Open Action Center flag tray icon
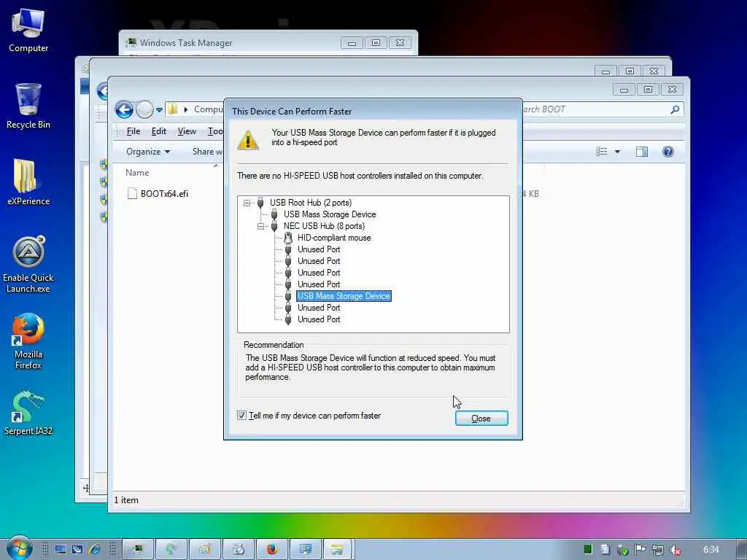This screenshot has height=560, width=747. tap(640, 550)
